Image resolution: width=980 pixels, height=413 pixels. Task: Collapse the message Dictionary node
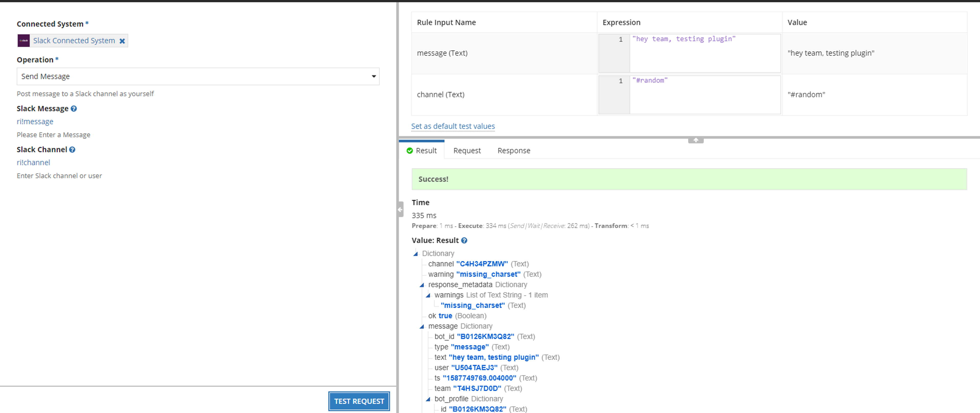[x=422, y=327]
